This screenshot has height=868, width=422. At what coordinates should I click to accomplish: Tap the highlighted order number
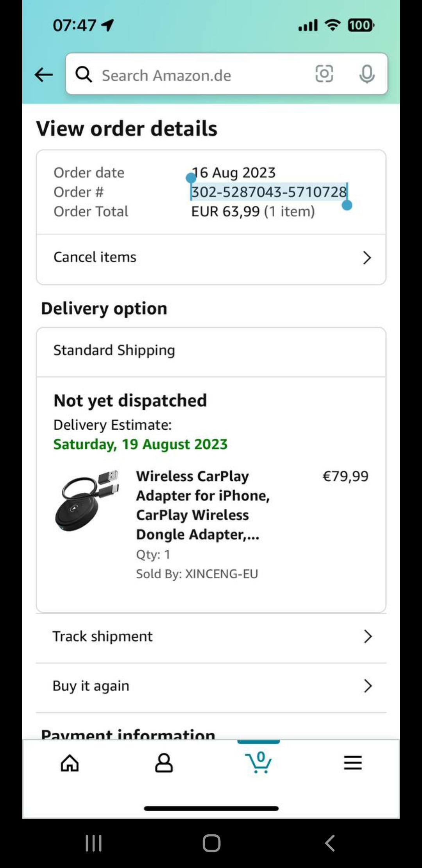point(269,192)
